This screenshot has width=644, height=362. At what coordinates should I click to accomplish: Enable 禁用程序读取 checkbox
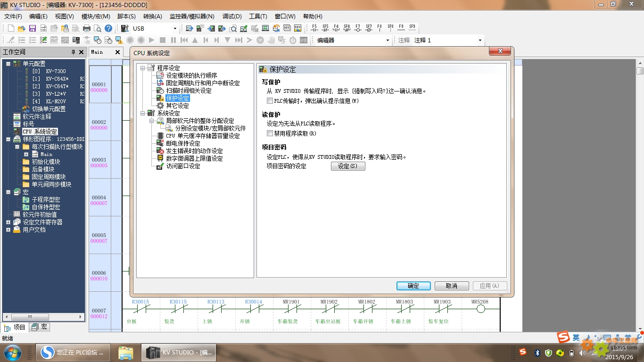click(270, 133)
